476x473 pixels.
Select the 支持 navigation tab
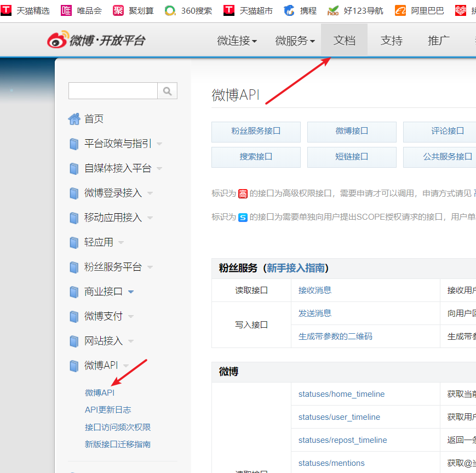pyautogui.click(x=392, y=40)
